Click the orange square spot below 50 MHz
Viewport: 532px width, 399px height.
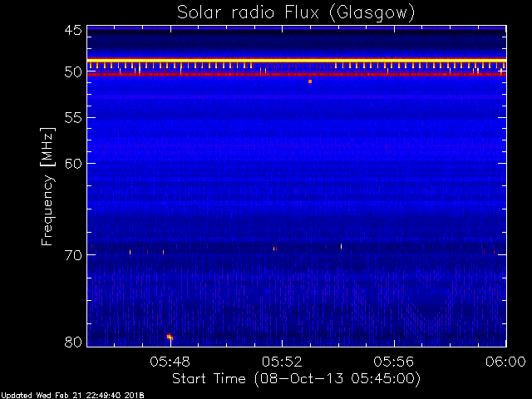click(310, 81)
